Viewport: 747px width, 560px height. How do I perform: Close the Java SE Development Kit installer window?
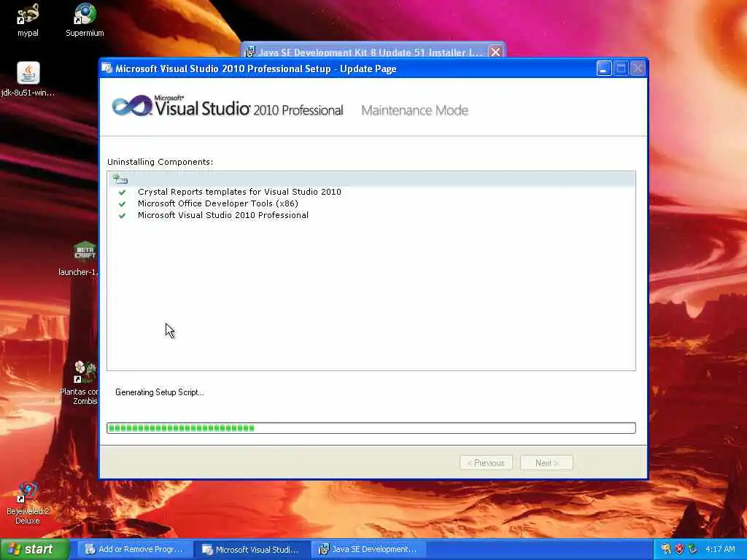coord(495,52)
